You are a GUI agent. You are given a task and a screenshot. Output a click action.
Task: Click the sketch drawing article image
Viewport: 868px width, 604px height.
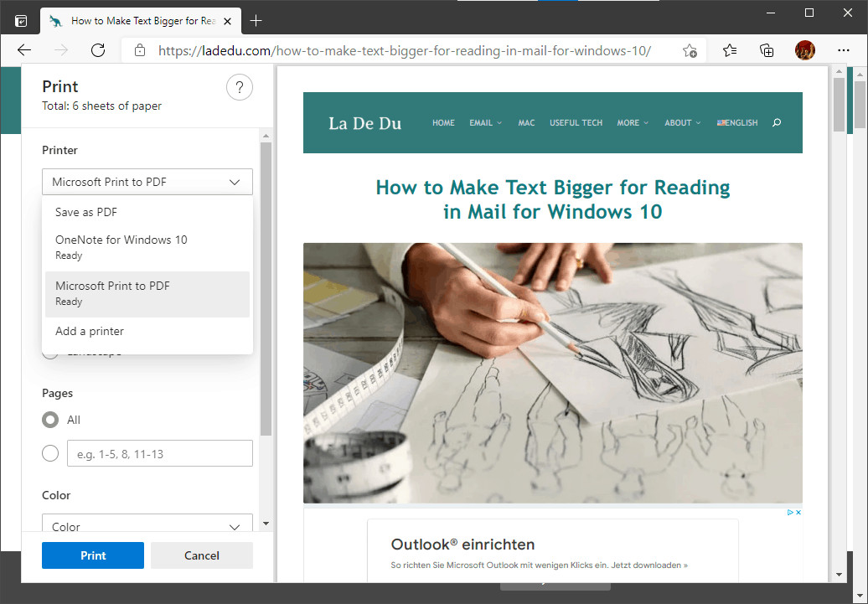tap(552, 373)
